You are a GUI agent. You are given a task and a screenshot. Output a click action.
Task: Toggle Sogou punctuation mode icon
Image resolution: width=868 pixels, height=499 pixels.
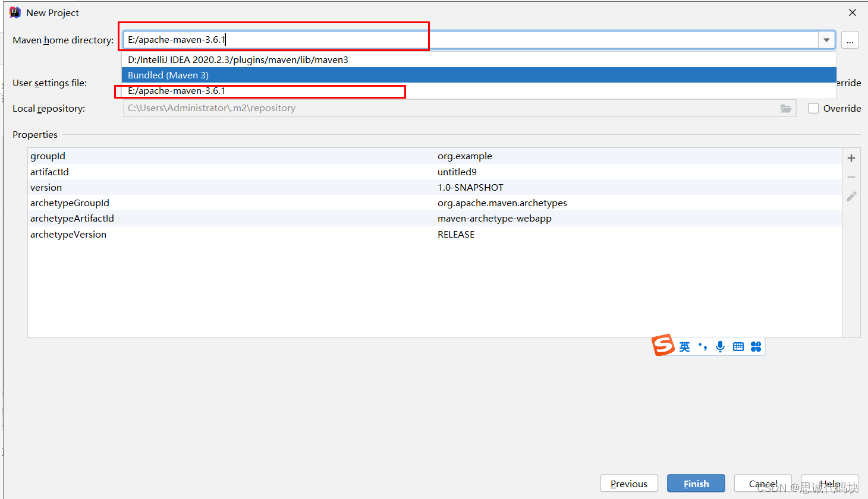point(703,347)
